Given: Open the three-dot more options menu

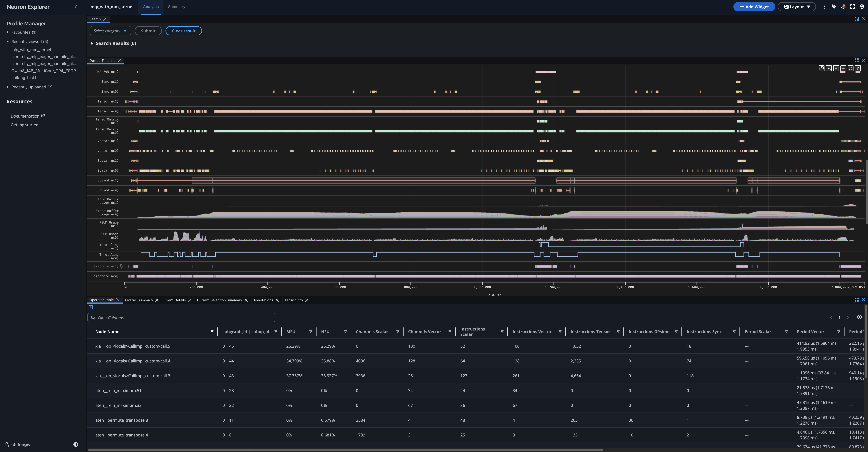Looking at the screenshot, I should 824,7.
